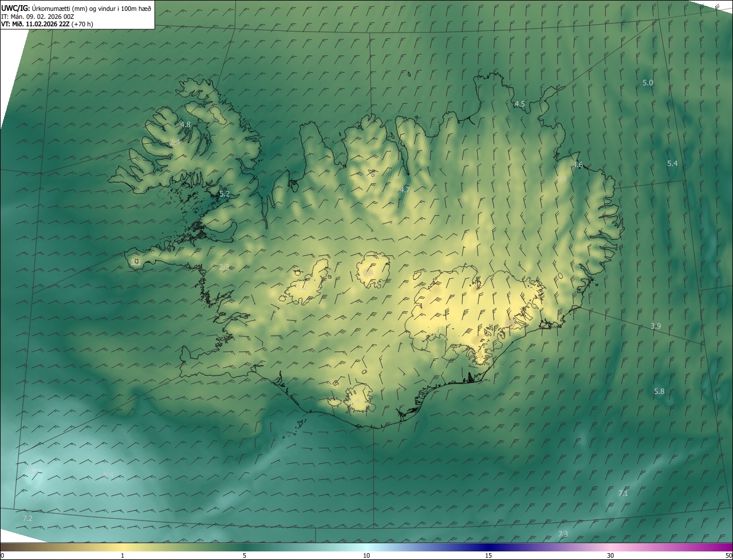Select the 4.5 value label
Image resolution: width=733 pixels, height=560 pixels.
[x=519, y=104]
